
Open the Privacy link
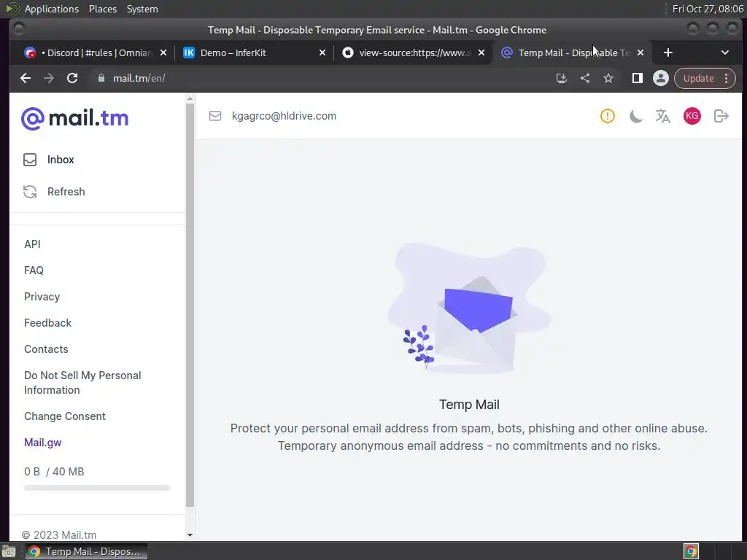tap(42, 297)
